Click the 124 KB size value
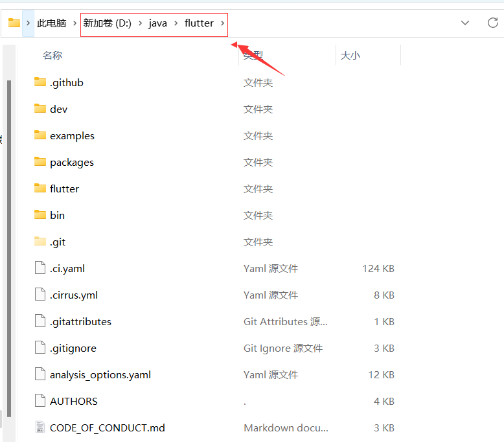This screenshot has height=445, width=504. coord(378,269)
